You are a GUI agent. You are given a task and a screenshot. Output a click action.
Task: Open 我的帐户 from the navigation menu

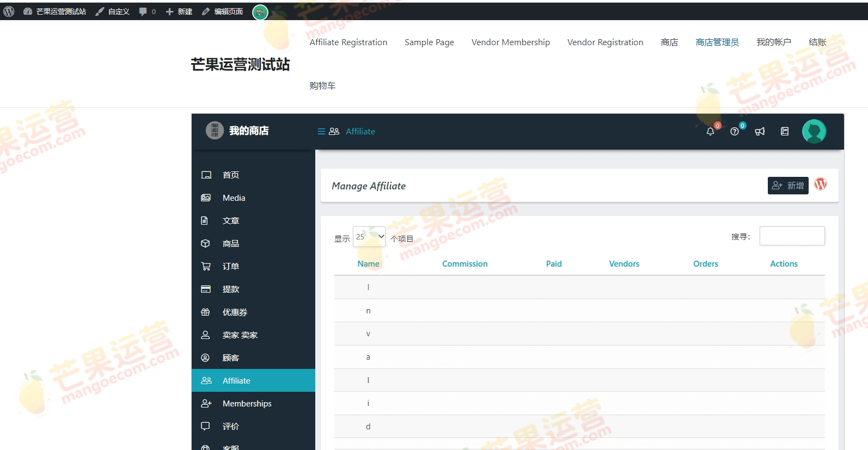(773, 42)
